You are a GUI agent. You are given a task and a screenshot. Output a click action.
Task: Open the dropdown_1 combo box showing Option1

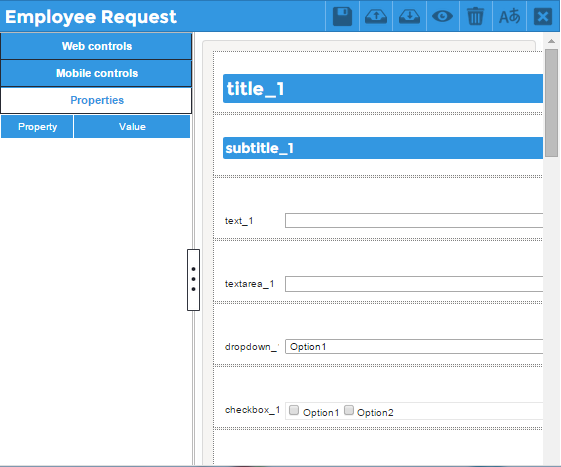(414, 346)
